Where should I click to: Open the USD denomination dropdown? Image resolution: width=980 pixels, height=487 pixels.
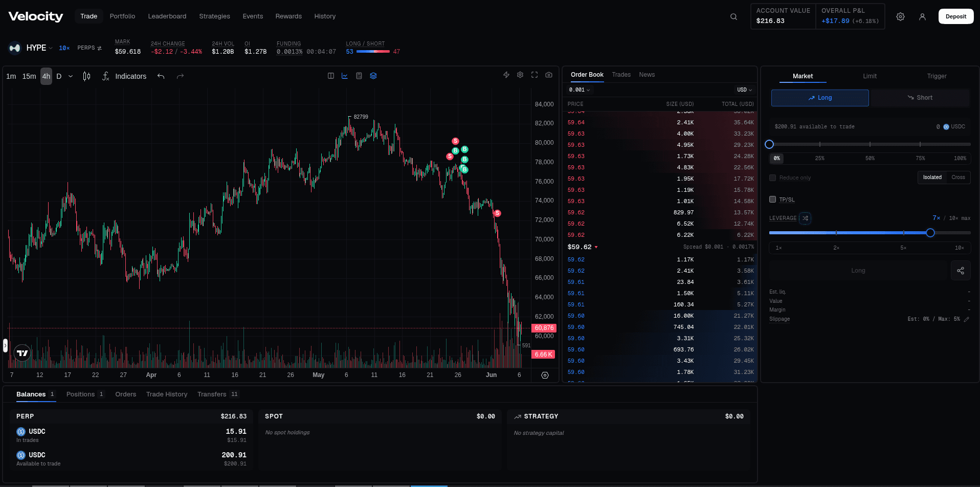pyautogui.click(x=744, y=90)
